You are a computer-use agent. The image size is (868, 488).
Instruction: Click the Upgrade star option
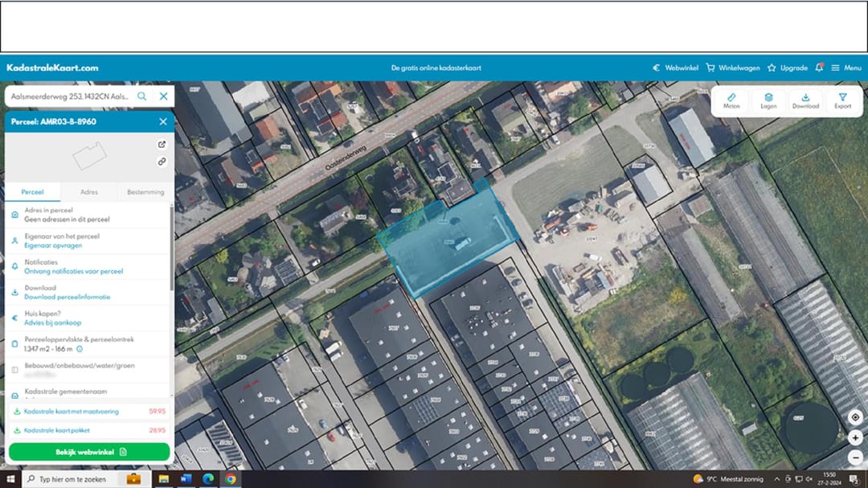click(x=787, y=68)
